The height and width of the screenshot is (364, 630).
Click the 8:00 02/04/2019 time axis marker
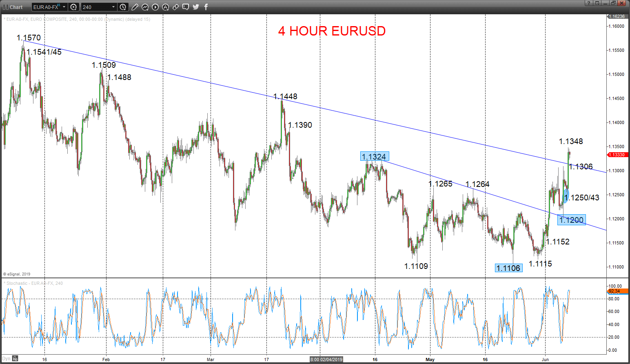click(x=326, y=360)
